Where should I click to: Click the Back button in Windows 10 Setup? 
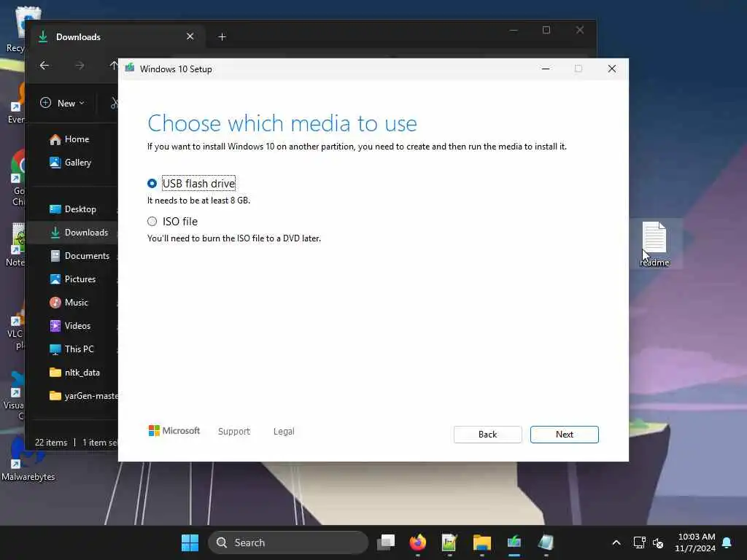point(487,435)
